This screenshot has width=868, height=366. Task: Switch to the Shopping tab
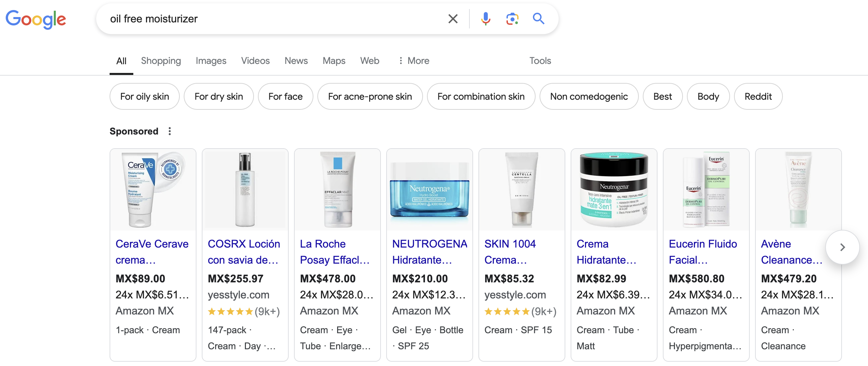tap(161, 61)
